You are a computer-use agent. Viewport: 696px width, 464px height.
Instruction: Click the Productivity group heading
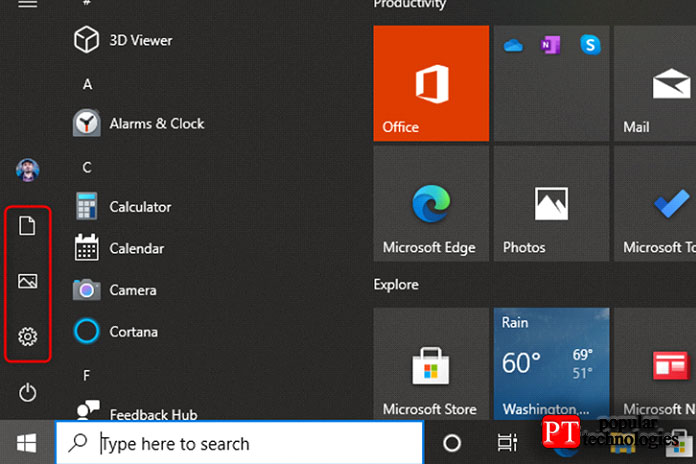409,4
